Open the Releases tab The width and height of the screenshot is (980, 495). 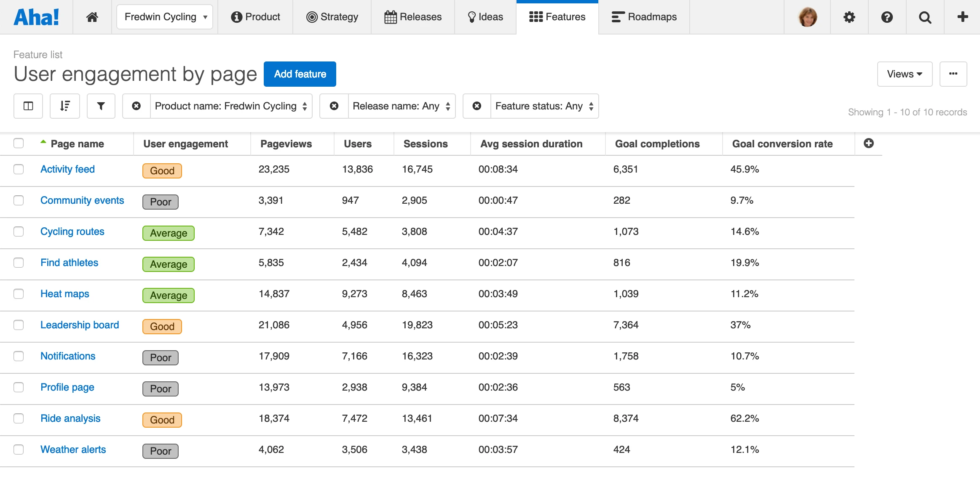(413, 17)
